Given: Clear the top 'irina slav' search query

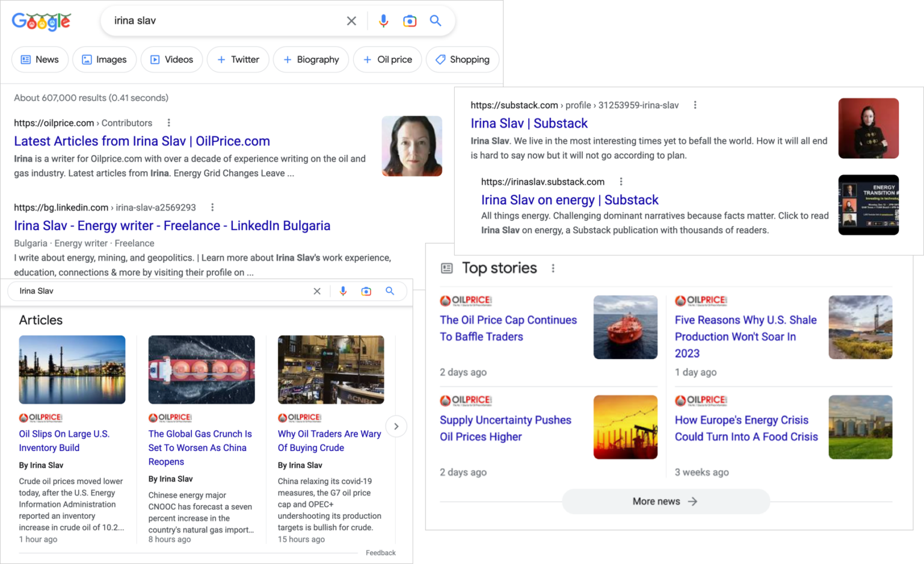Looking at the screenshot, I should coord(351,21).
